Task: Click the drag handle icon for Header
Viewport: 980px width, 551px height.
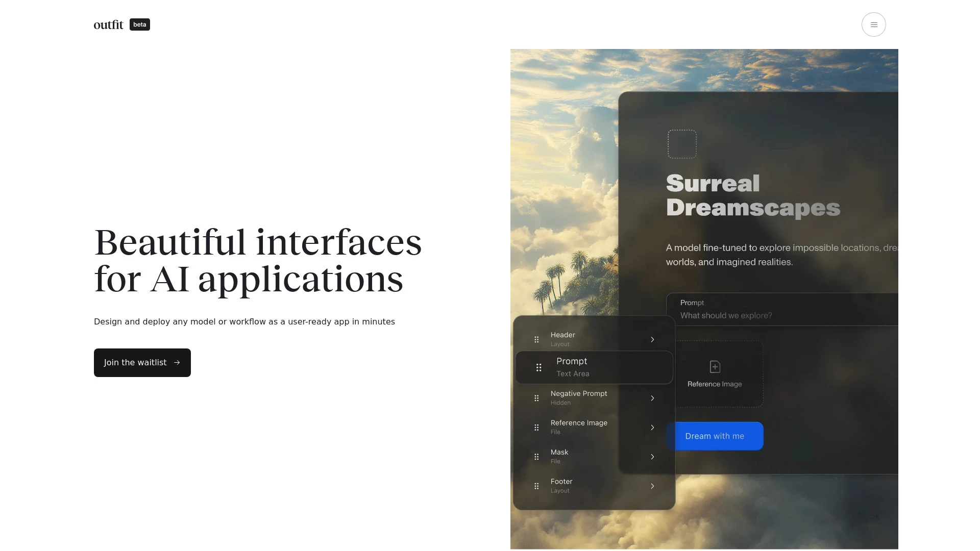Action: point(537,339)
